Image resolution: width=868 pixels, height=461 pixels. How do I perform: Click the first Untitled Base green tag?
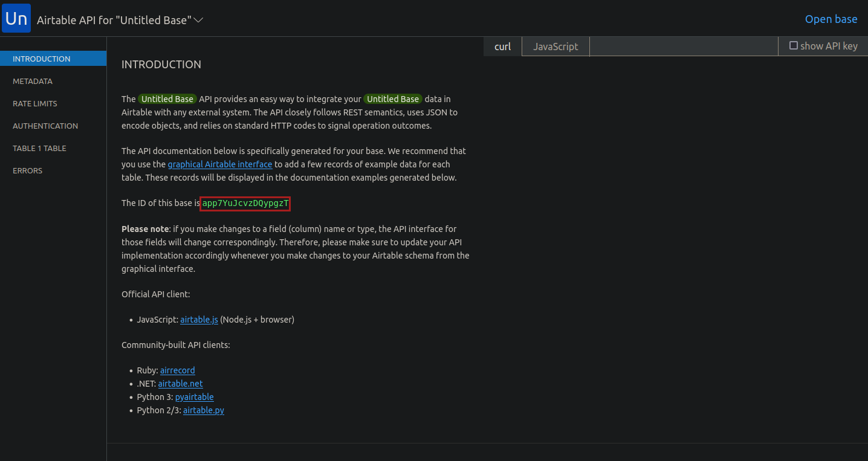(167, 99)
